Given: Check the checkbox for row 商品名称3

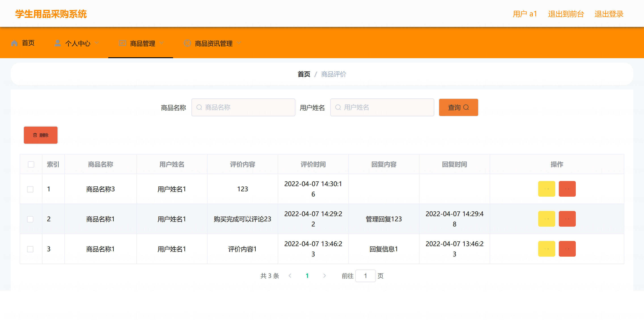Looking at the screenshot, I should point(30,189).
